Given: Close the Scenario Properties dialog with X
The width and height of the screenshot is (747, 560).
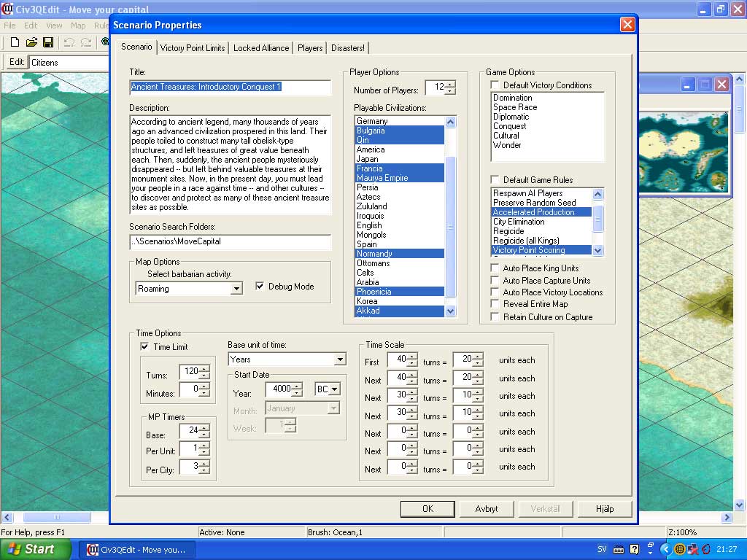Looking at the screenshot, I should pyautogui.click(x=627, y=24).
